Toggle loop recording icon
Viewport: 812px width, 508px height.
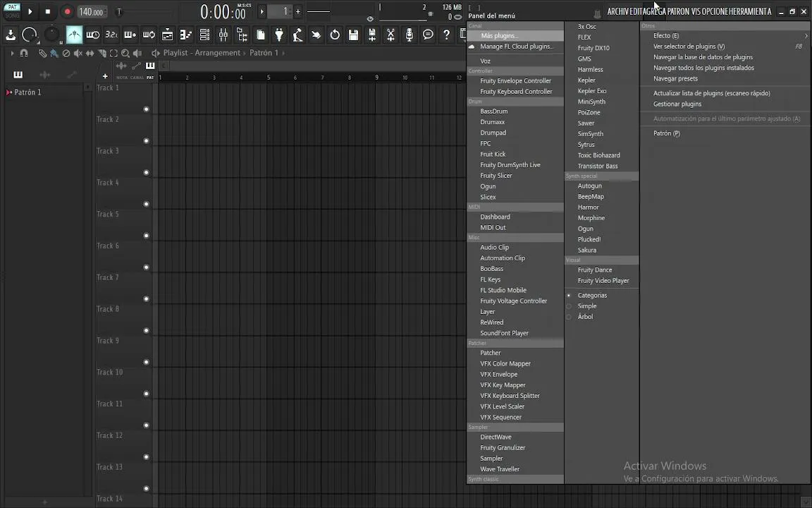149,35
